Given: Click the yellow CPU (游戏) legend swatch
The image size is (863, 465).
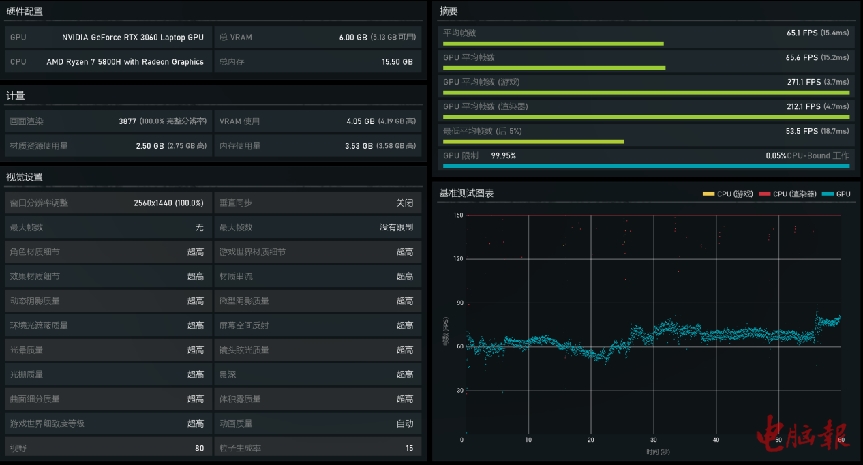Looking at the screenshot, I should tap(708, 193).
